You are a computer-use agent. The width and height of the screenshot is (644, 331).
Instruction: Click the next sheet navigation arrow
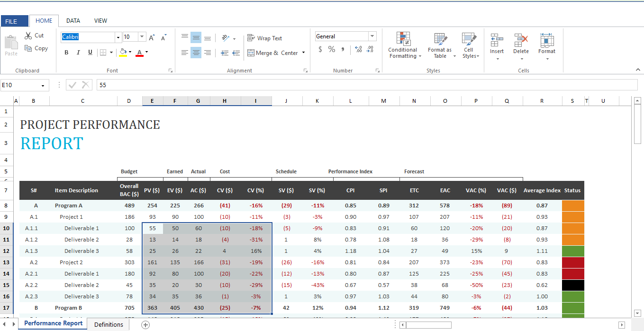(x=13, y=324)
